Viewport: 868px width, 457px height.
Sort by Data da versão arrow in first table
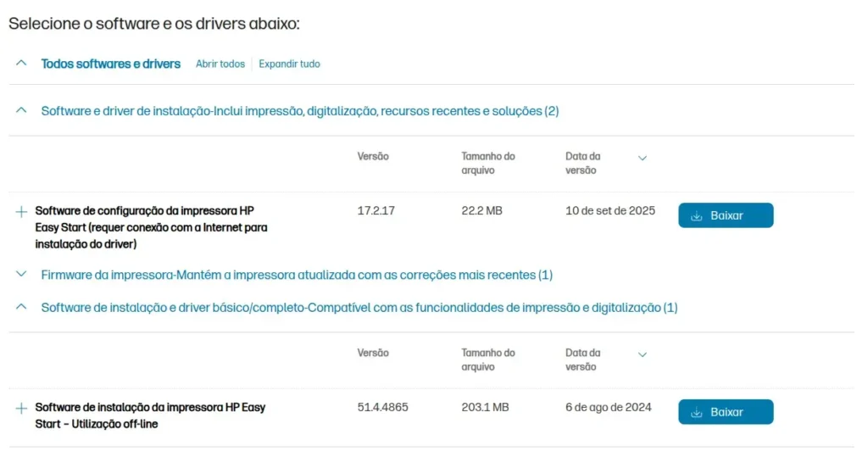(643, 158)
